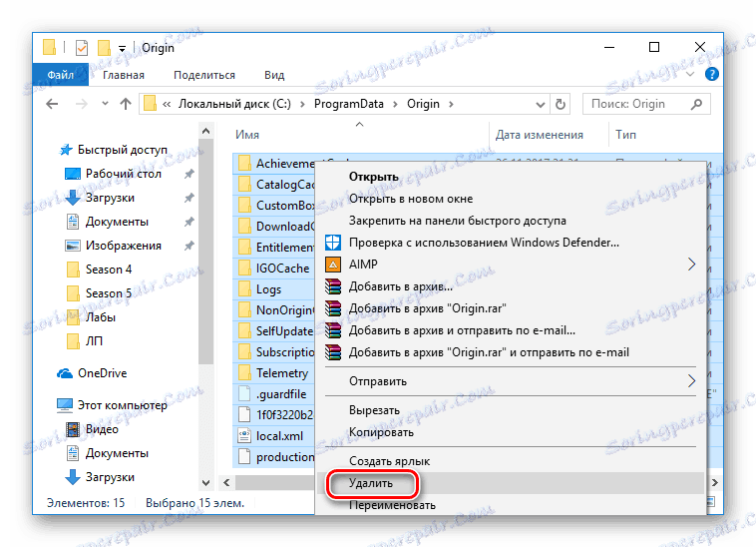Select Добавить в архив "Origin.rar" и отправить по e-mail

[x=511, y=352]
